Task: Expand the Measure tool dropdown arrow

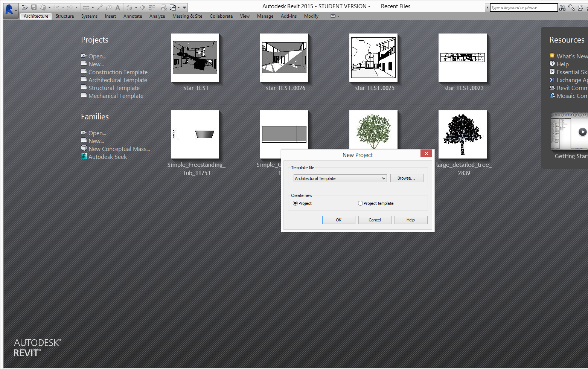Action: pos(93,8)
